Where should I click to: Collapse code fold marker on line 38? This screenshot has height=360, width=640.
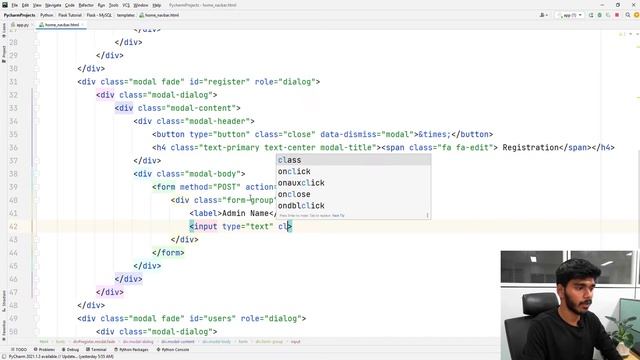37,174
